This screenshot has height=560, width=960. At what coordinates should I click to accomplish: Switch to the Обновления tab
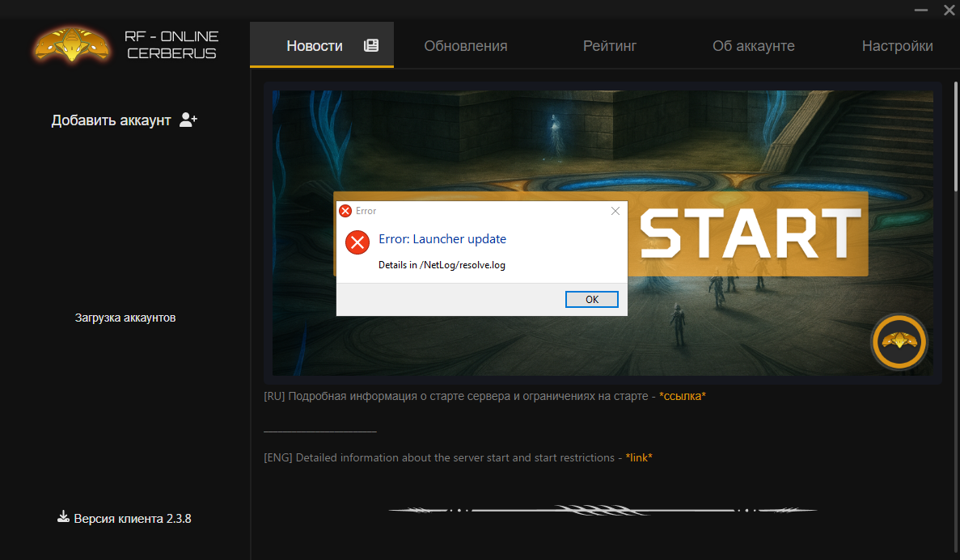pyautogui.click(x=466, y=46)
